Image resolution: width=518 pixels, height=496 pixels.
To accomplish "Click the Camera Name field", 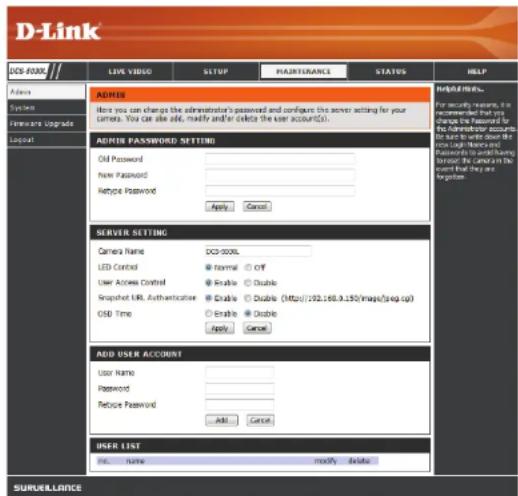I will tap(258, 251).
